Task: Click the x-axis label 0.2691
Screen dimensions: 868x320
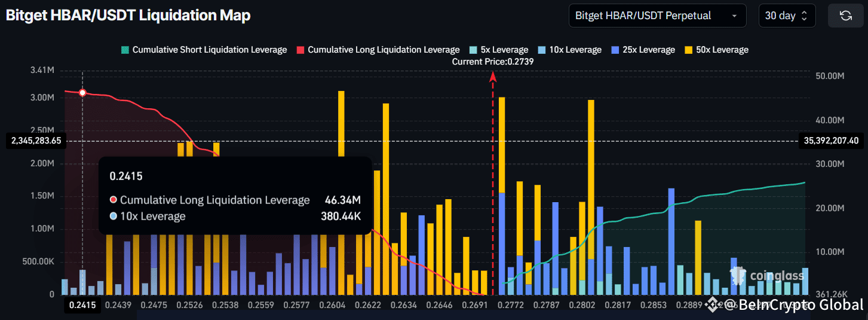Action: pos(476,305)
